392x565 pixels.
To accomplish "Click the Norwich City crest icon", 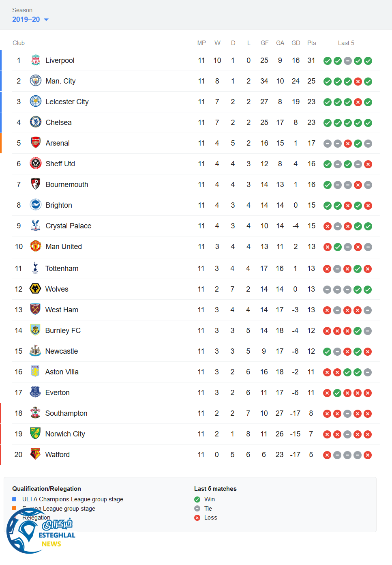I will [x=35, y=434].
